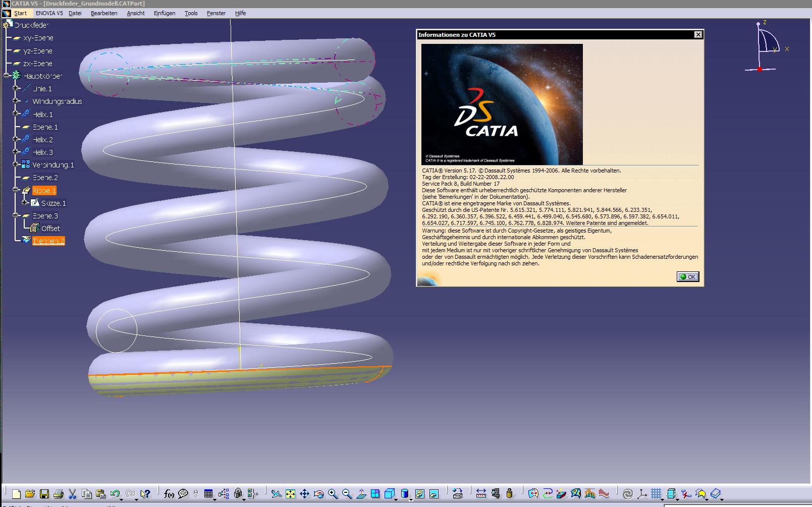
Task: Cut selection using the scissors icon
Action: [x=72, y=494]
